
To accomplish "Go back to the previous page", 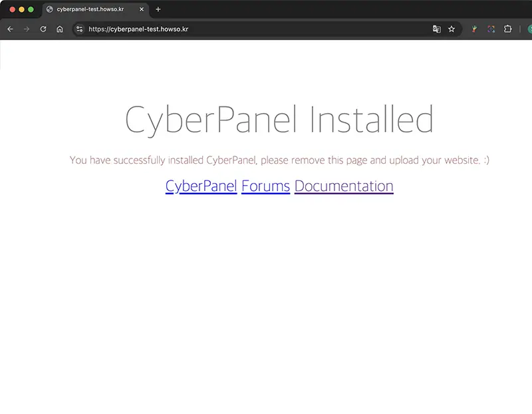I will coord(10,29).
